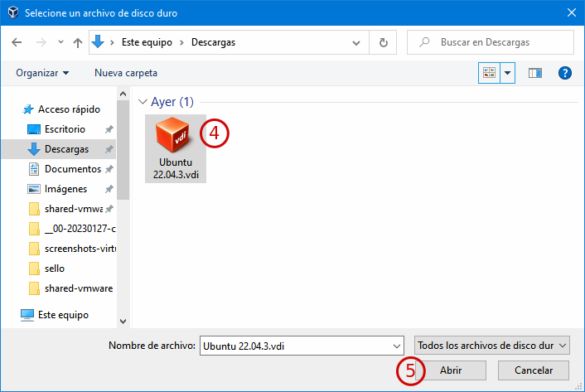
Task: Go forward with the right arrow
Action: (x=41, y=42)
